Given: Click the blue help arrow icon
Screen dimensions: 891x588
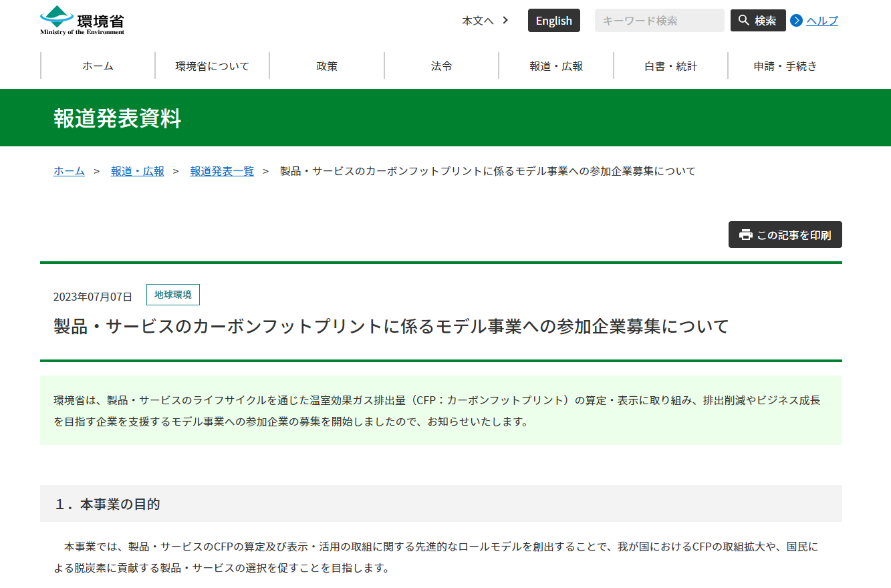Looking at the screenshot, I should [796, 21].
